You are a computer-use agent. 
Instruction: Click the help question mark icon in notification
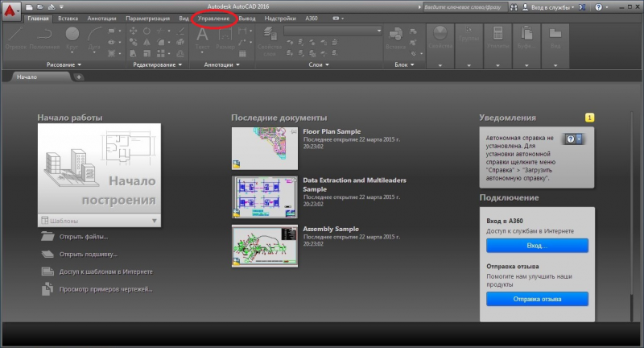tap(572, 139)
